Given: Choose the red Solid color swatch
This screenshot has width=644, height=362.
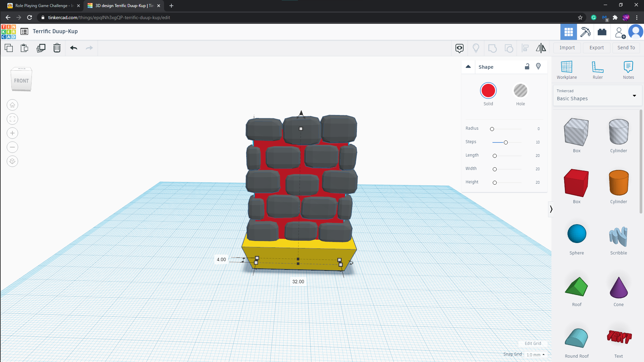Looking at the screenshot, I should pyautogui.click(x=488, y=90).
